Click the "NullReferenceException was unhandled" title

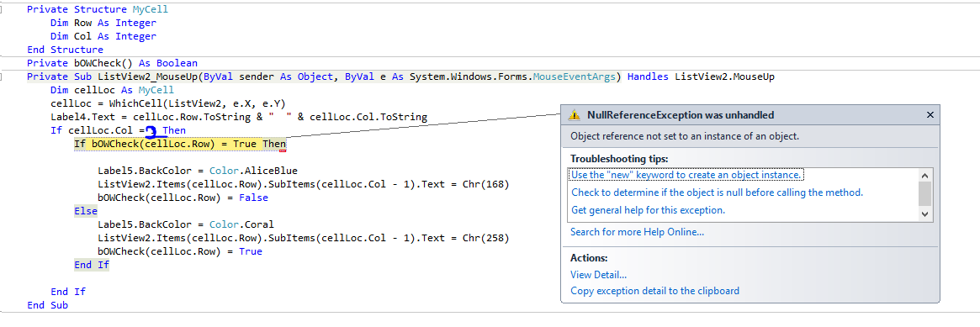click(681, 115)
